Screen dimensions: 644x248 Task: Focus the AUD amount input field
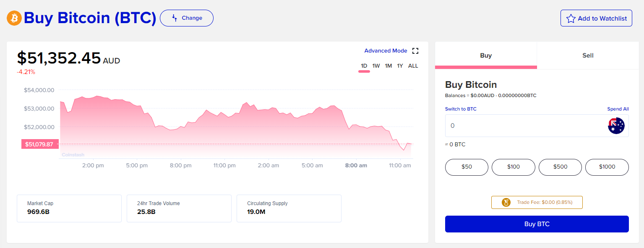(537, 126)
